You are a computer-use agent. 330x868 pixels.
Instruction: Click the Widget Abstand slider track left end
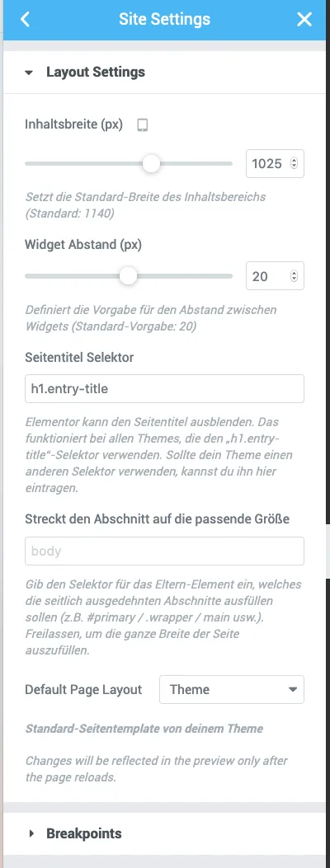tap(30, 275)
